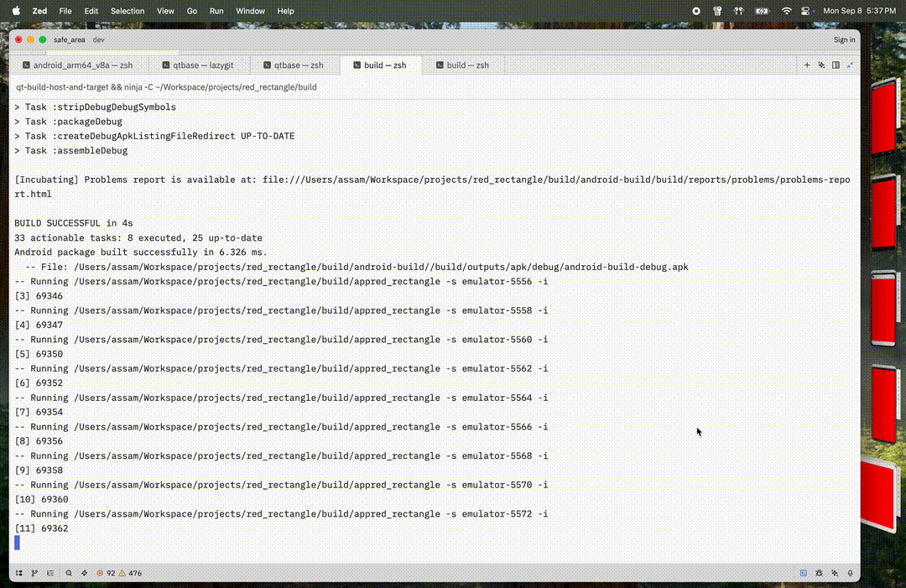
Task: Click the Task :assembleDebug line
Action: point(71,151)
